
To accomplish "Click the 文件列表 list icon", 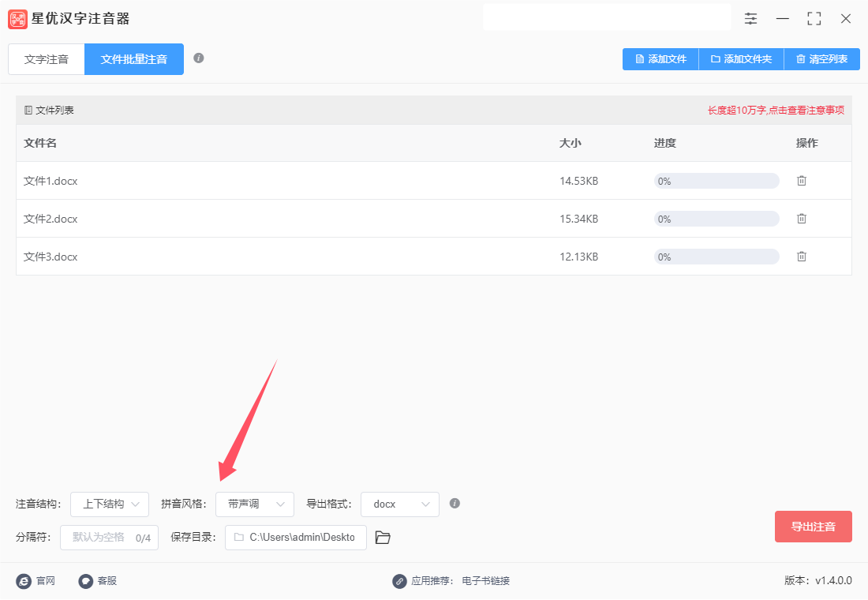I will pos(28,111).
